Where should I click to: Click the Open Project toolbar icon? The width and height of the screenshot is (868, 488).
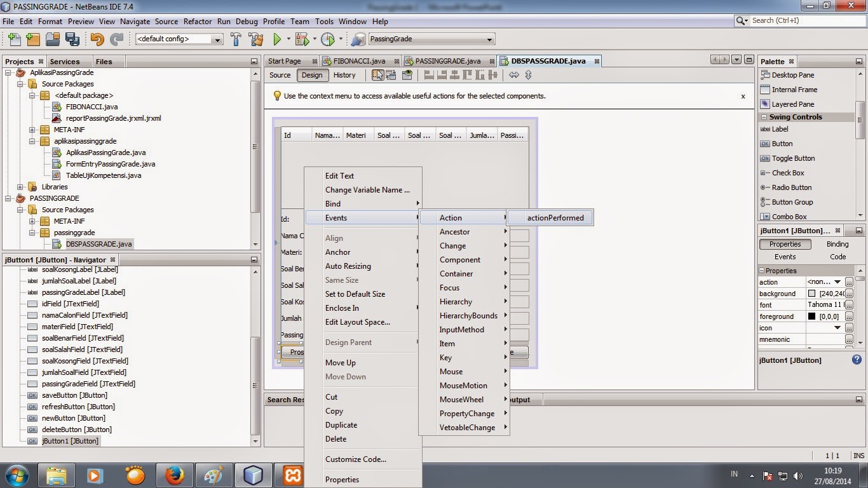click(53, 39)
